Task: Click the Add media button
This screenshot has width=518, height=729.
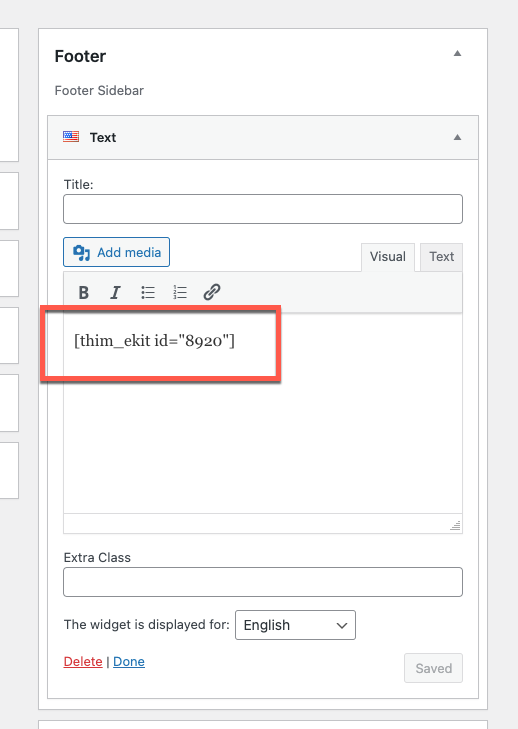Action: click(x=116, y=252)
